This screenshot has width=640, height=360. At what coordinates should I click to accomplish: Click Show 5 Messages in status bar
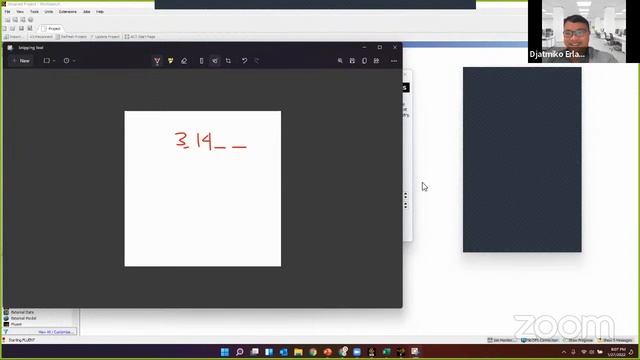click(615, 340)
